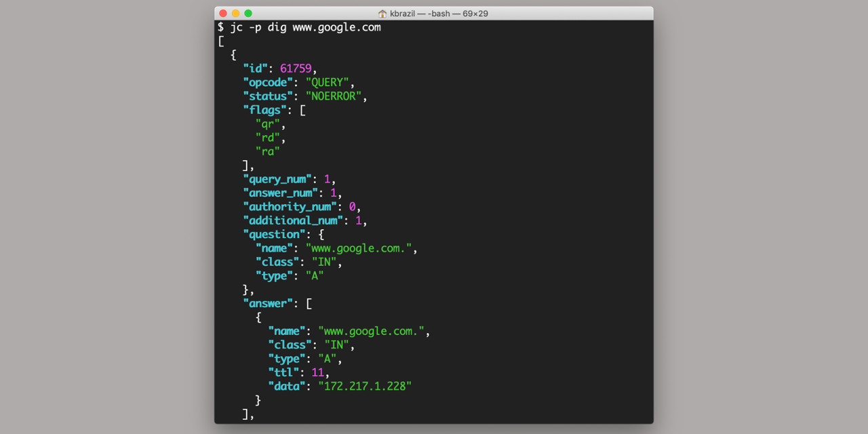This screenshot has width=868, height=434.
Task: Click the "authority_num" zero value
Action: pos(352,206)
